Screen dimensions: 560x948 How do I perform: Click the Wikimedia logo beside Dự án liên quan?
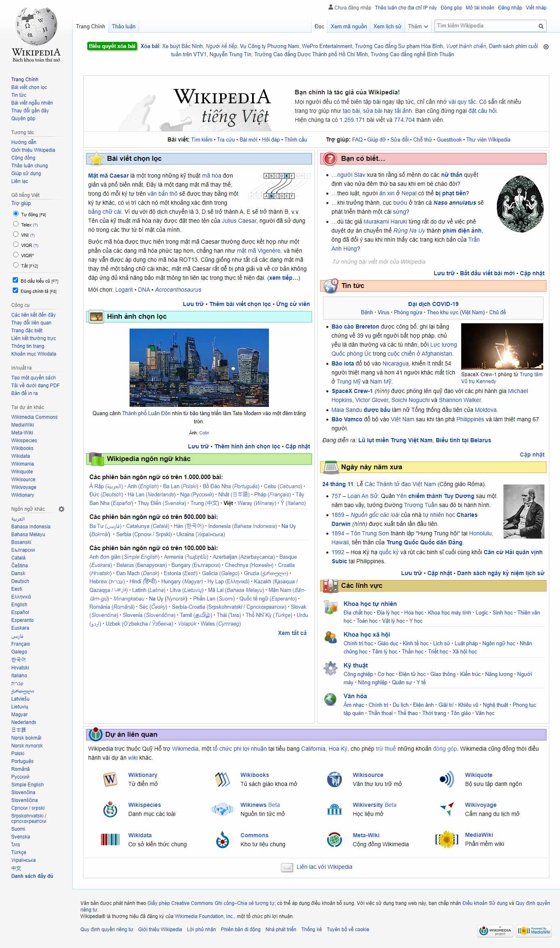[x=96, y=734]
